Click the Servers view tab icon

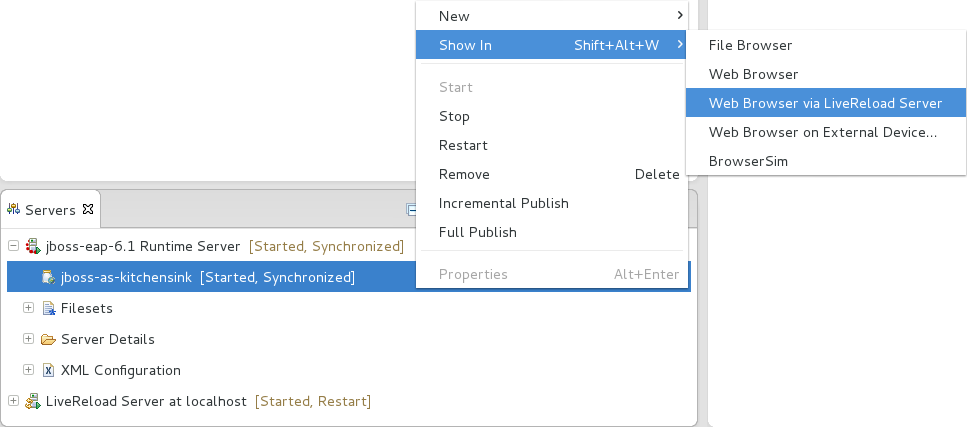[x=13, y=210]
